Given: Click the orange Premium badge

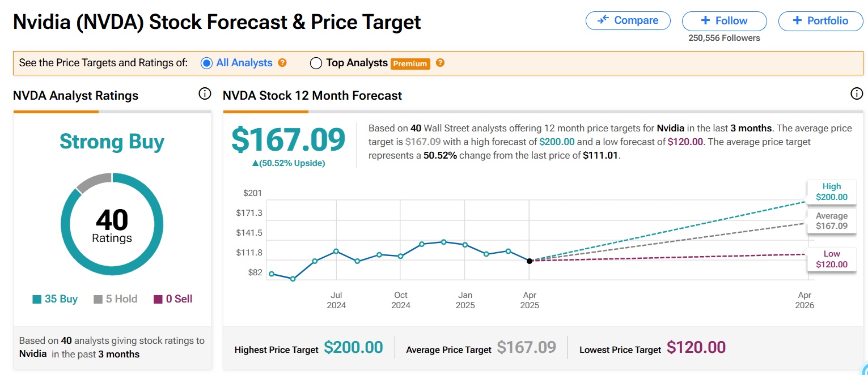Looking at the screenshot, I should [410, 63].
